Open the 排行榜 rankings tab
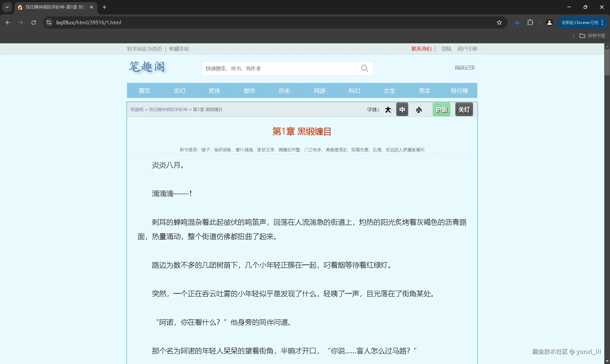Viewport: 610px width, 364px height. click(459, 91)
